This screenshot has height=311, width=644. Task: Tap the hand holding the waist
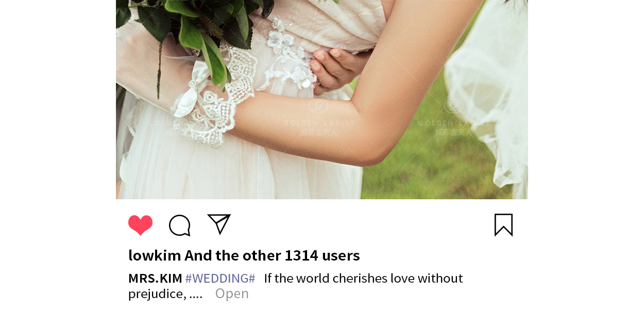(x=337, y=70)
